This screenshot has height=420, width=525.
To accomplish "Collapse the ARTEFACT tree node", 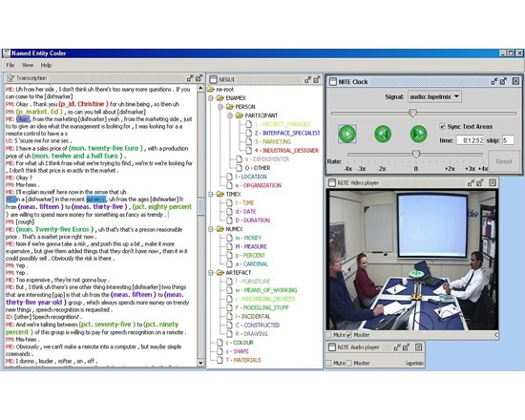I will pyautogui.click(x=211, y=273).
